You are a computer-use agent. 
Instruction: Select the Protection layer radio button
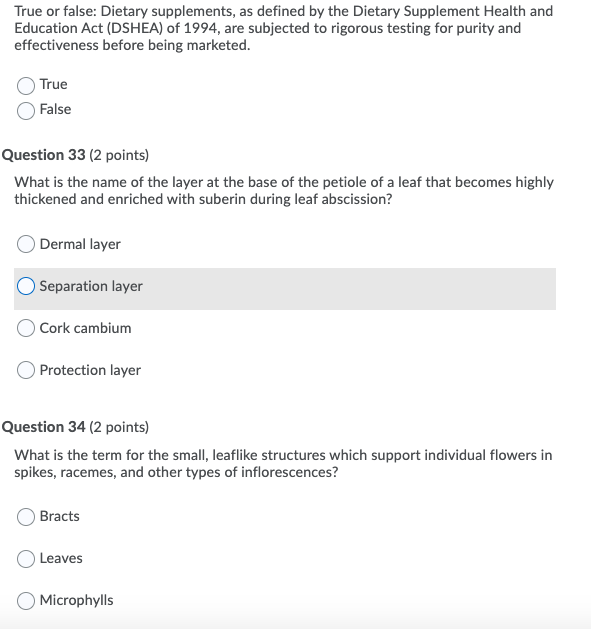tap(26, 370)
